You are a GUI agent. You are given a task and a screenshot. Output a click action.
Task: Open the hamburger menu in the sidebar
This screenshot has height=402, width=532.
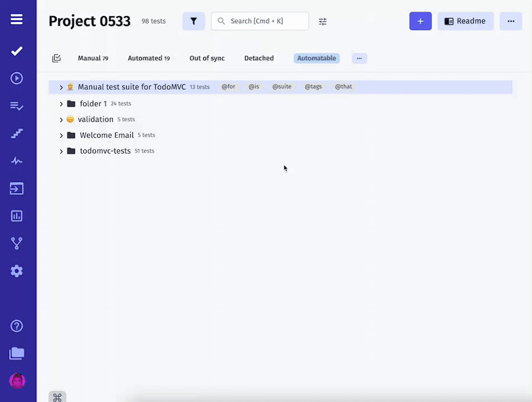pos(16,20)
